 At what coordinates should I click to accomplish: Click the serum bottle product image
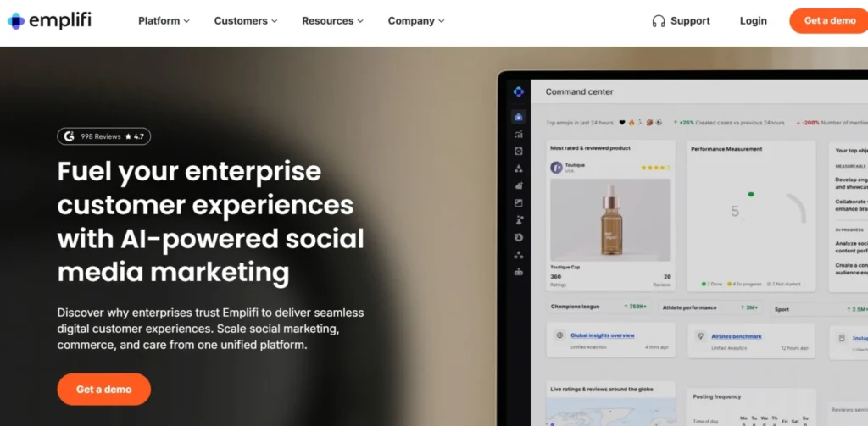610,219
